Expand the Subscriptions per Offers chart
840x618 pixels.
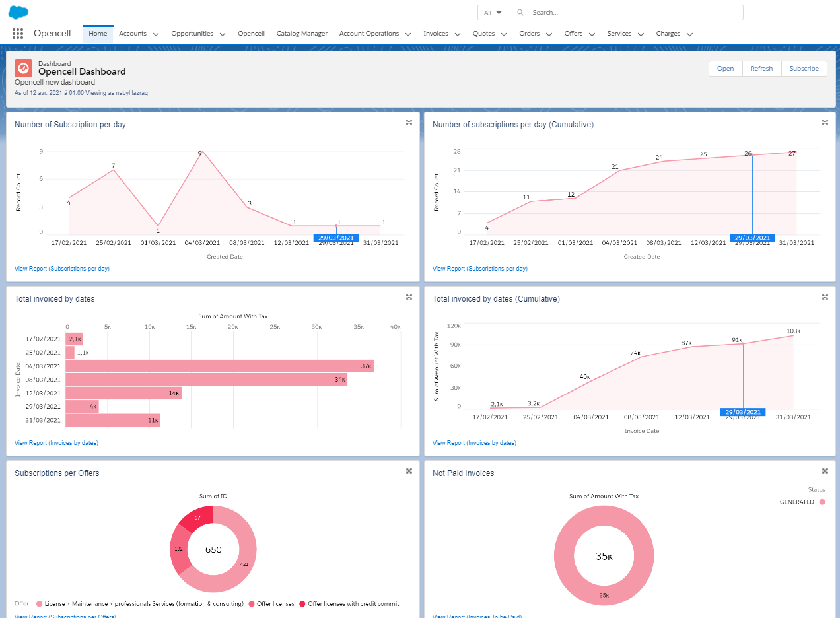tap(409, 471)
